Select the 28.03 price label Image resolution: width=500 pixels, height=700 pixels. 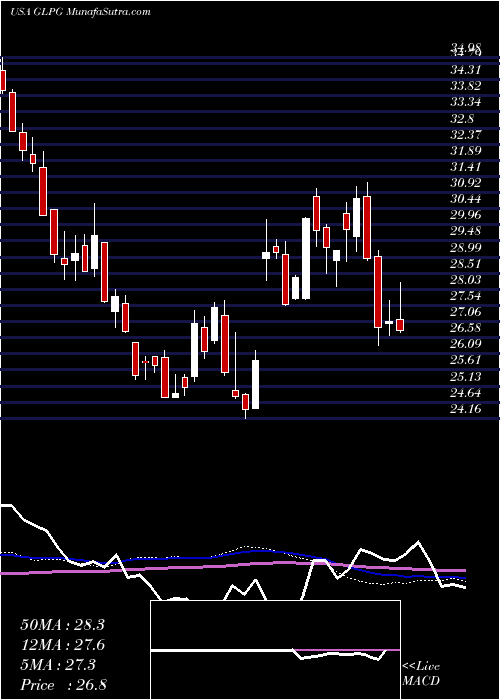coord(466,279)
